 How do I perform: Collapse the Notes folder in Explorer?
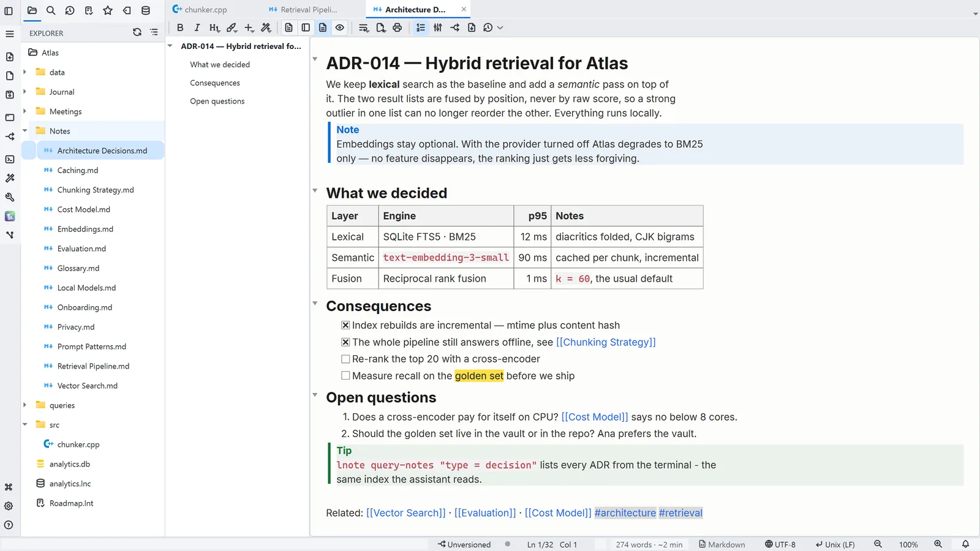click(25, 131)
